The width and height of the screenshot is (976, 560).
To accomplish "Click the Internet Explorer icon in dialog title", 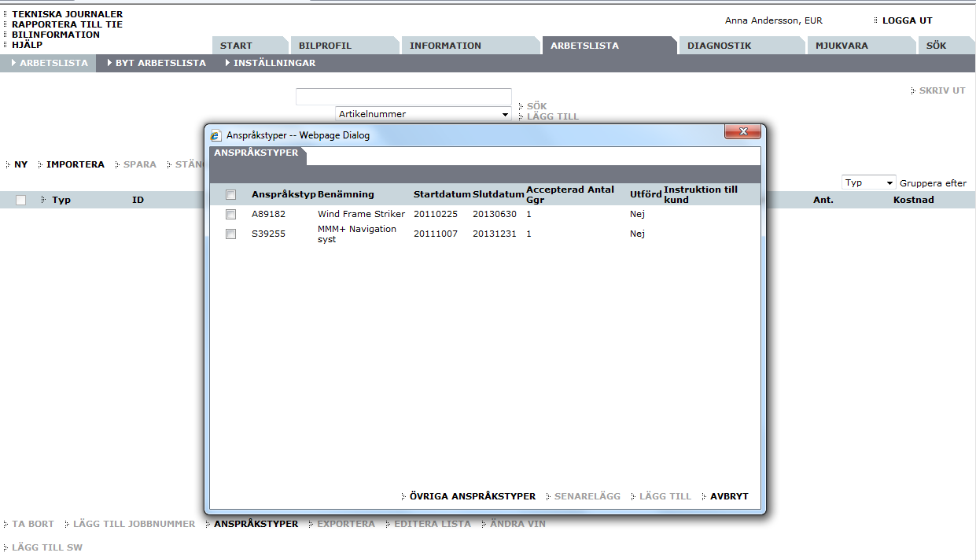I will pos(215,135).
